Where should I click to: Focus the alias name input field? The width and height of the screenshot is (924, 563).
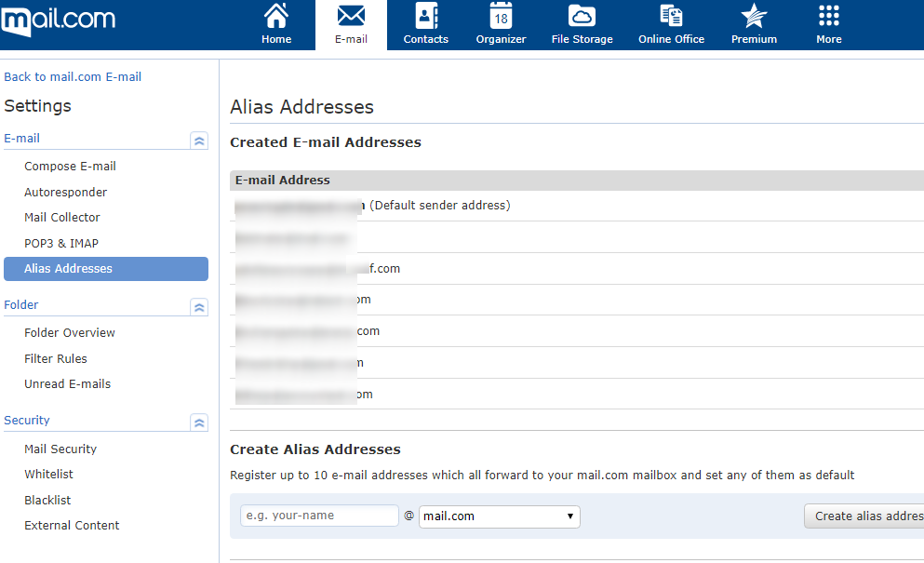point(319,516)
